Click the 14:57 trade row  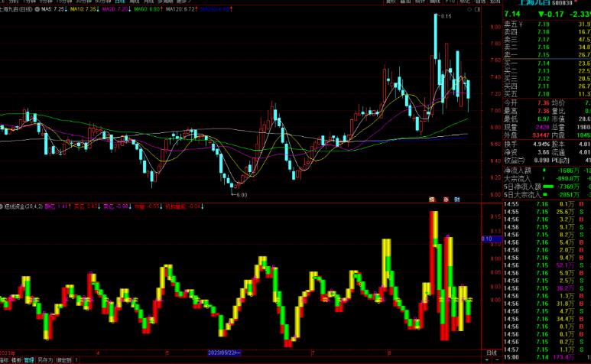click(547, 349)
